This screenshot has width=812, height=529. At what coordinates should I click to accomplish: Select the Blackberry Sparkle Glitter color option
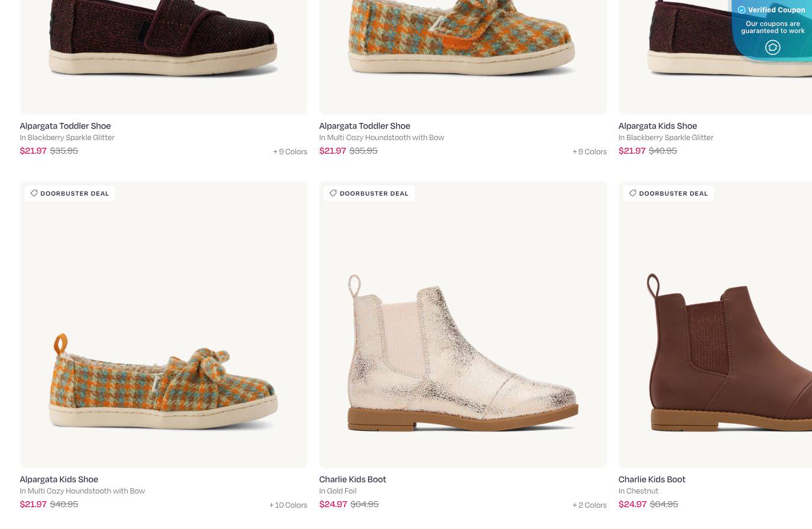click(67, 137)
